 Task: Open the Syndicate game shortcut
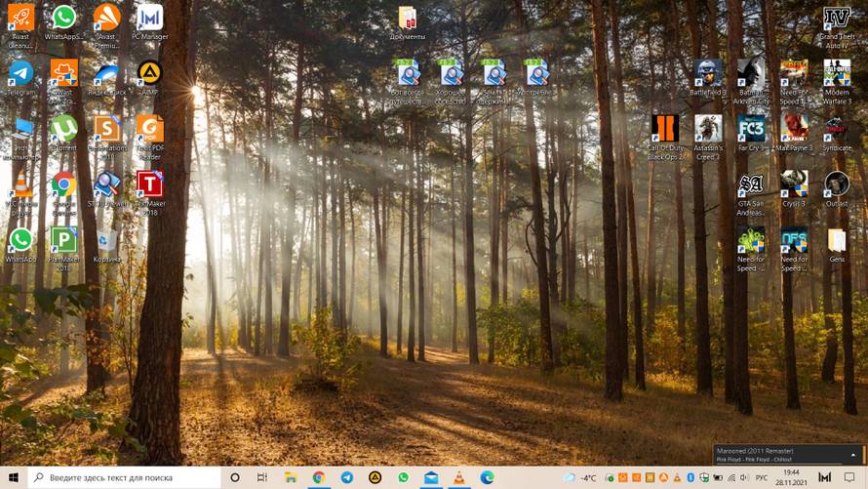837,134
